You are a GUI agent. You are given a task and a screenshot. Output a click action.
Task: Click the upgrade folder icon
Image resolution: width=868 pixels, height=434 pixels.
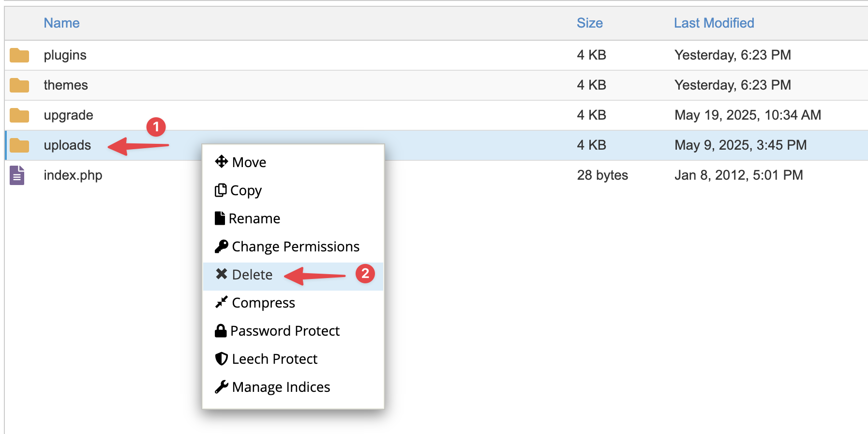19,115
